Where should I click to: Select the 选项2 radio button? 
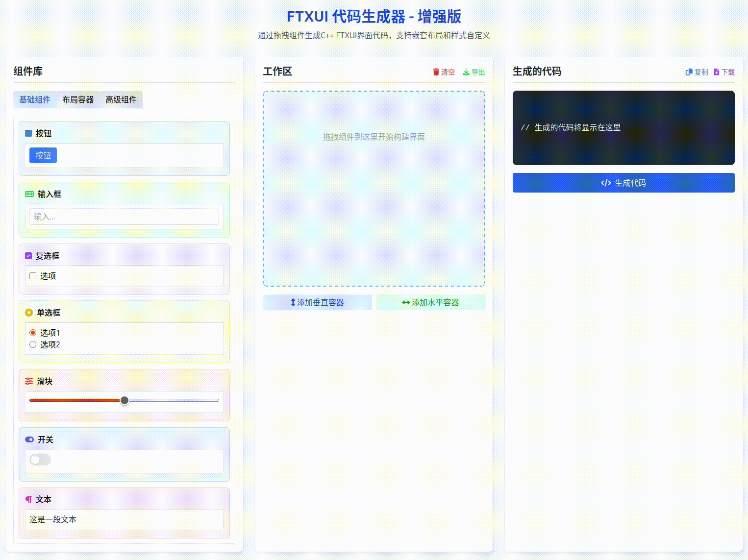coord(33,344)
